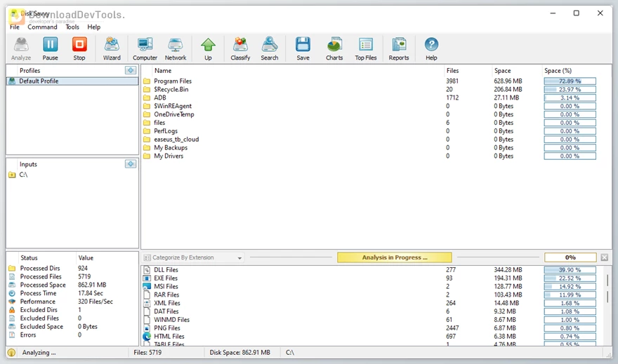
Task: Click the Program Files folder icon
Action: [x=147, y=81]
